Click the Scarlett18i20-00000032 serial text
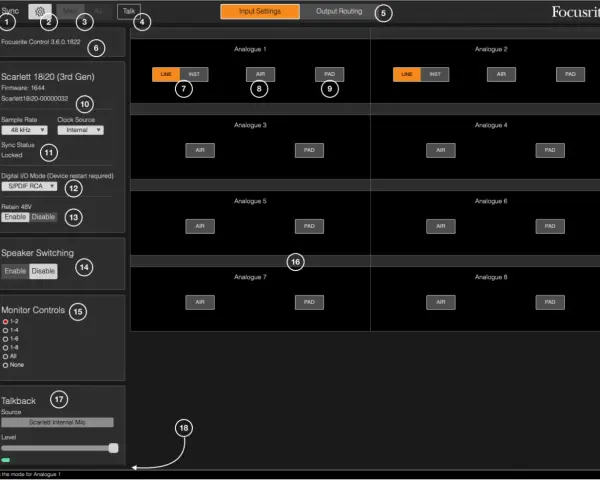Viewport: 600px width, 480px height. (x=34, y=99)
